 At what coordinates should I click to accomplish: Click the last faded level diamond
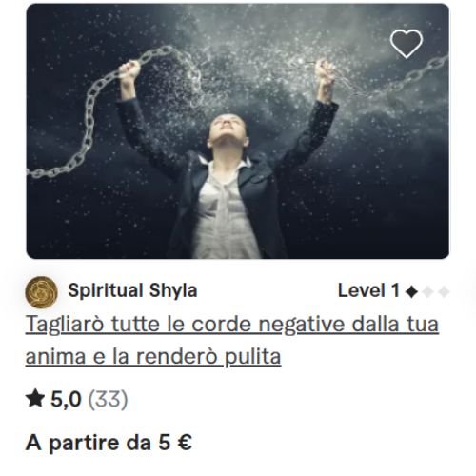pos(444,292)
